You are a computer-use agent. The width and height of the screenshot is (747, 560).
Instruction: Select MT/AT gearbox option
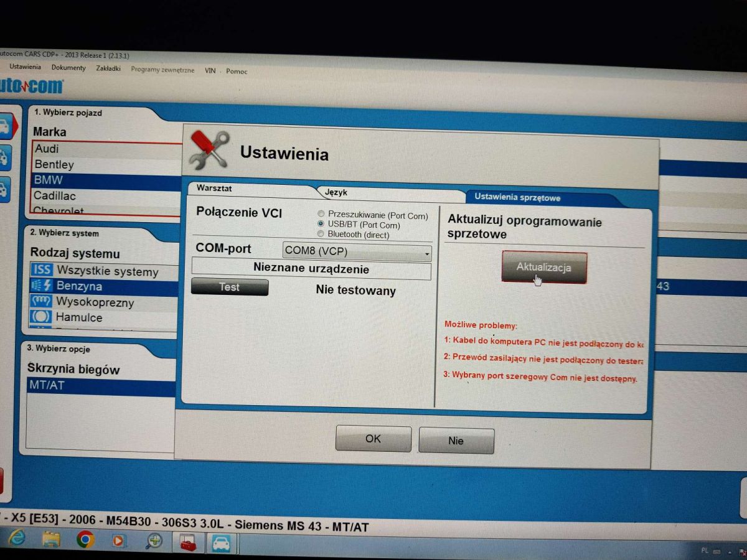101,386
